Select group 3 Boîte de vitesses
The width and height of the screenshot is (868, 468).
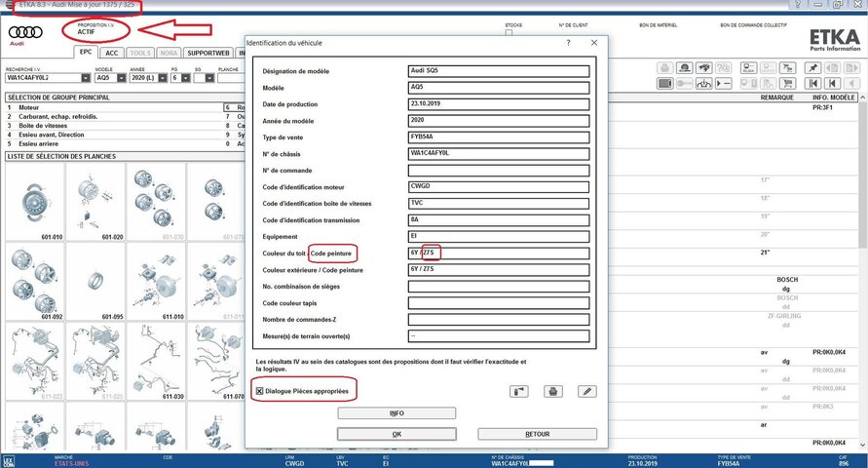(114, 126)
